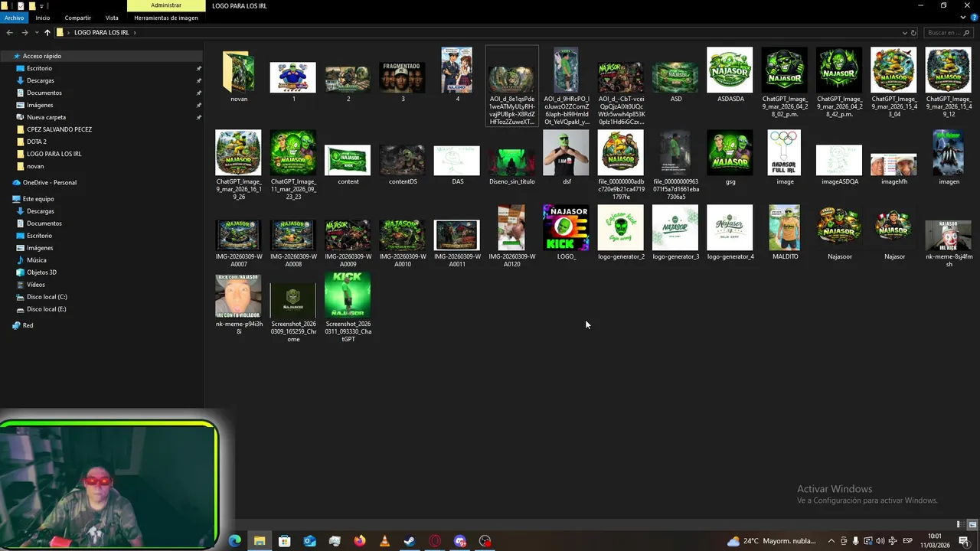Launch Outlook from the taskbar

pos(309,541)
